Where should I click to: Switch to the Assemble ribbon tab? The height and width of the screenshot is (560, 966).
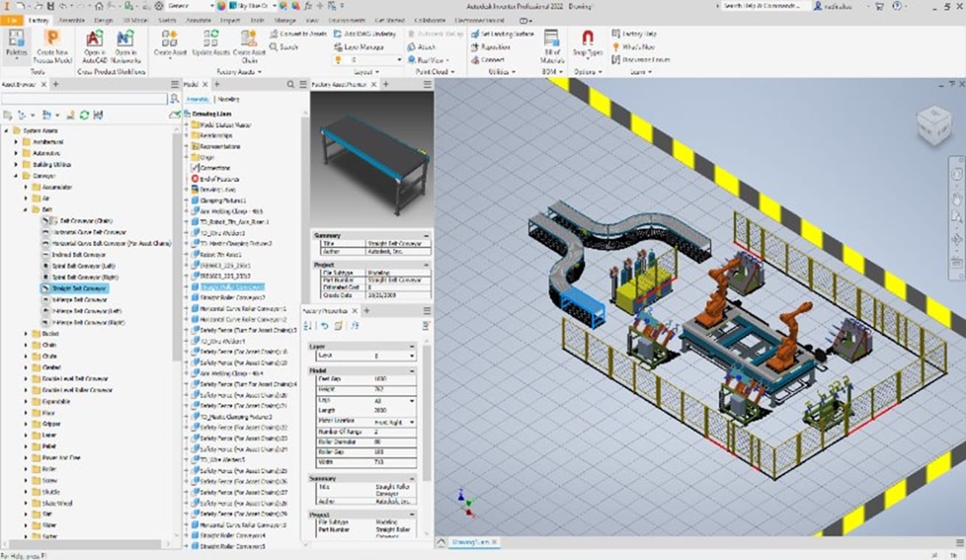71,21
